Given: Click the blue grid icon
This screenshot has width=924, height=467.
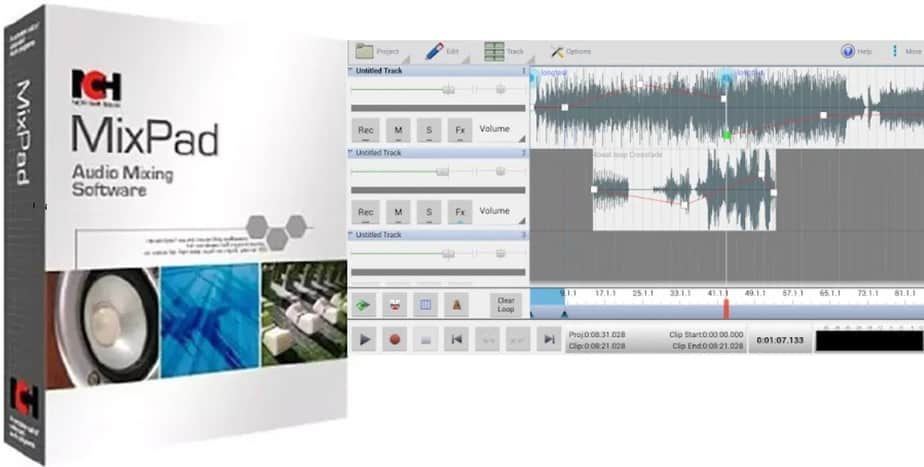Looking at the screenshot, I should pyautogui.click(x=425, y=305).
